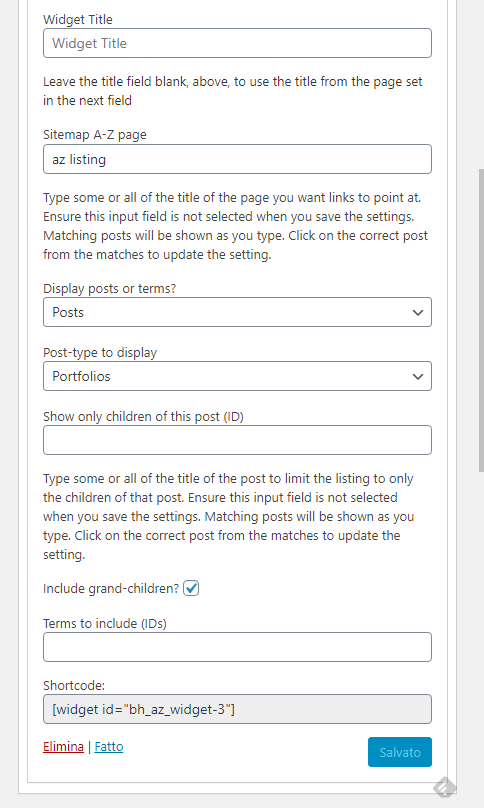Click the 'Sitemap A-Z page' label
The image size is (484, 808).
point(95,135)
